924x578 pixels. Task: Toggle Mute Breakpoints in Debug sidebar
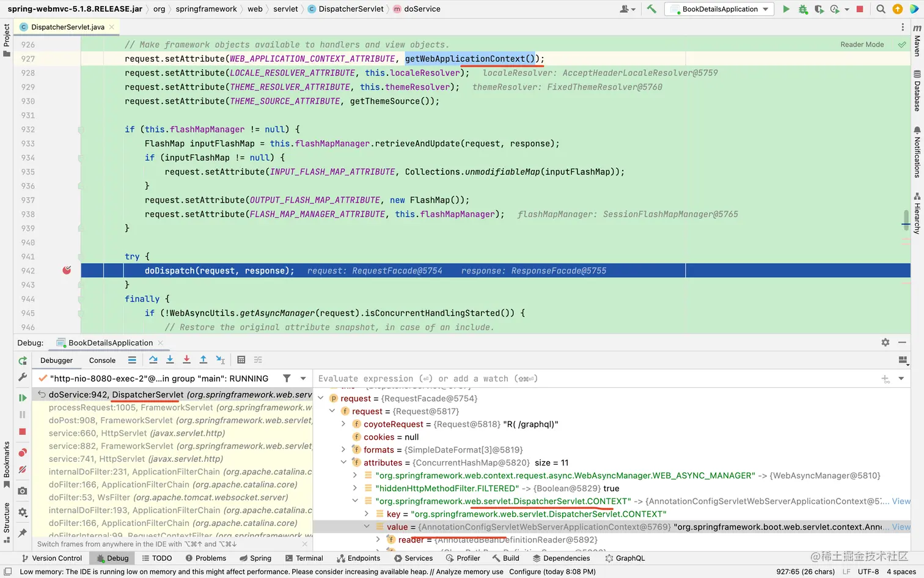point(23,470)
